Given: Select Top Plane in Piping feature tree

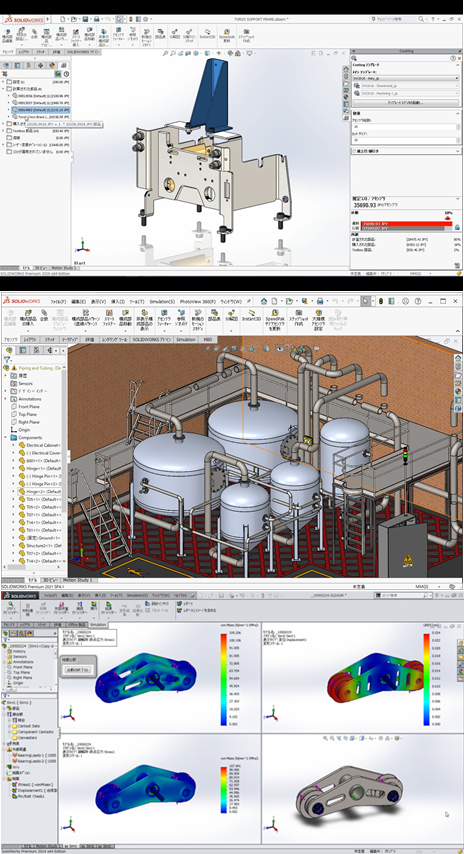Looking at the screenshot, I should pyautogui.click(x=29, y=414).
